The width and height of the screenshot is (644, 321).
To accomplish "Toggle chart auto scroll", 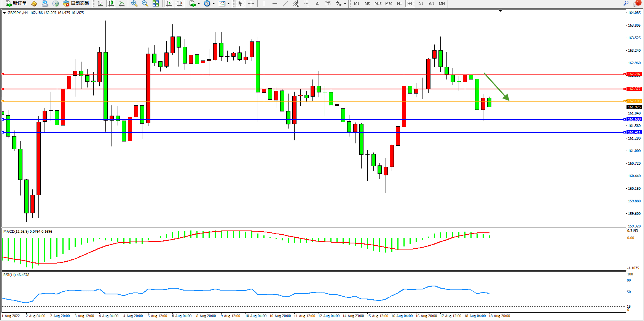I will [169, 3].
